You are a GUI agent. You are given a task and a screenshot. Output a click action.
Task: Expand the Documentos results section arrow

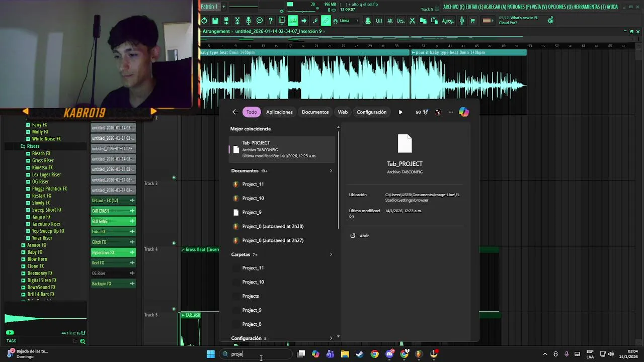tap(331, 171)
